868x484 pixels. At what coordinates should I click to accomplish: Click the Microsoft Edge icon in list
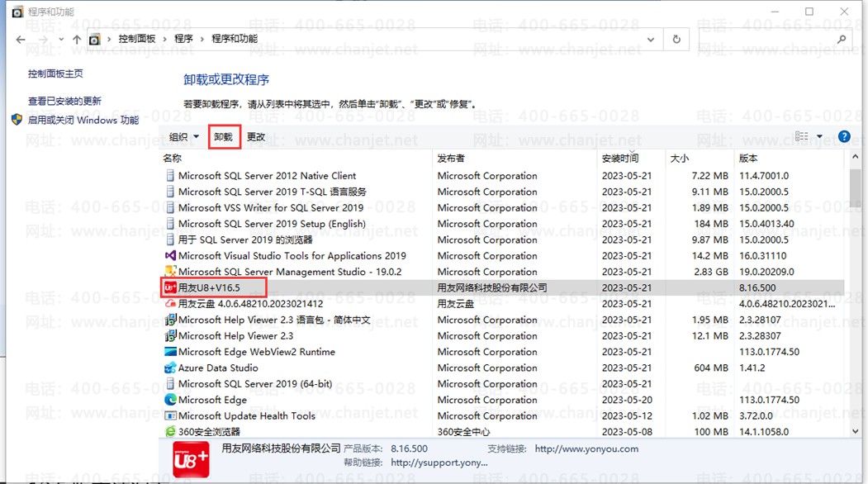pos(170,400)
